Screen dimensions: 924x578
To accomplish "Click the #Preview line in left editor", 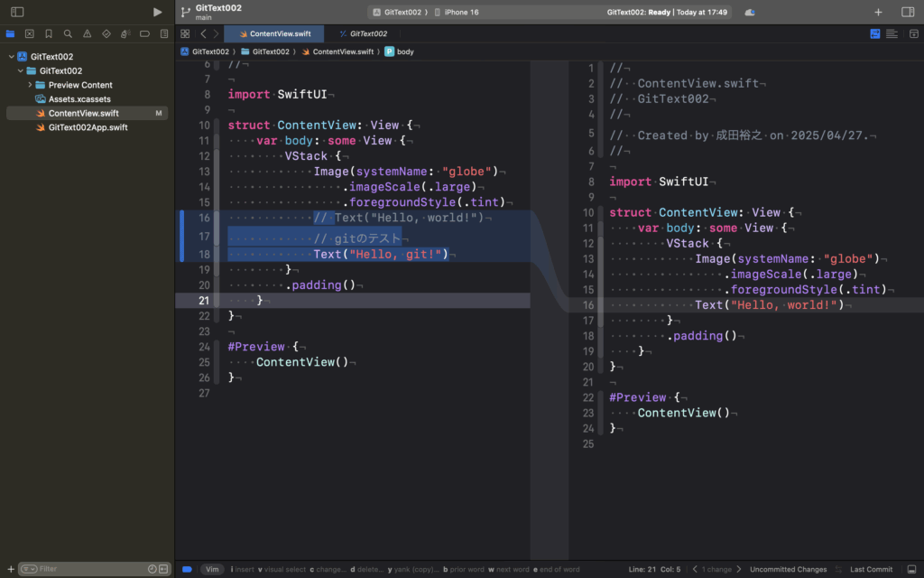I will 263,346.
